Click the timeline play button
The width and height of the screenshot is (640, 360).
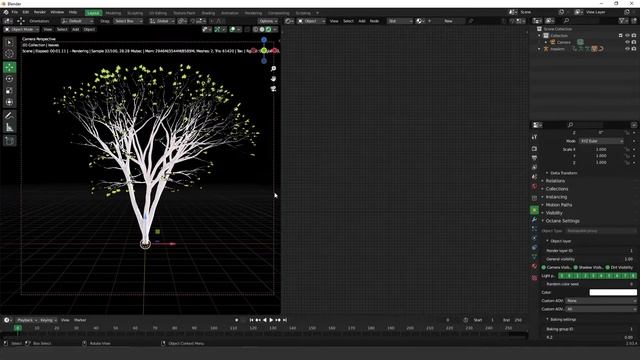[271, 320]
